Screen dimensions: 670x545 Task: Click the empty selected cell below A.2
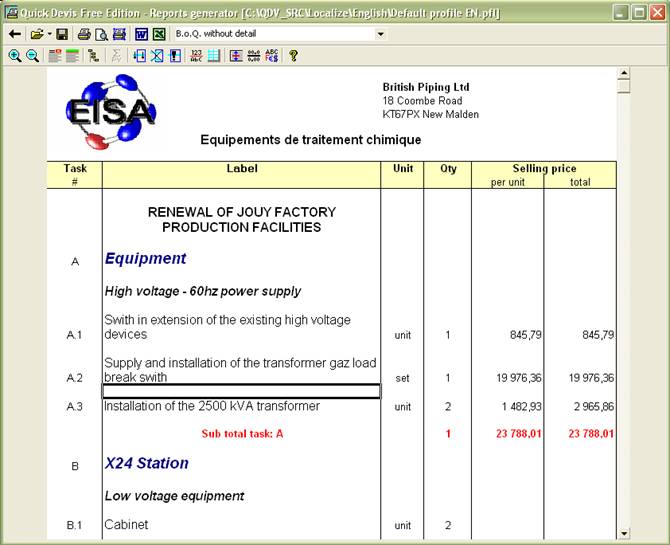point(241,391)
